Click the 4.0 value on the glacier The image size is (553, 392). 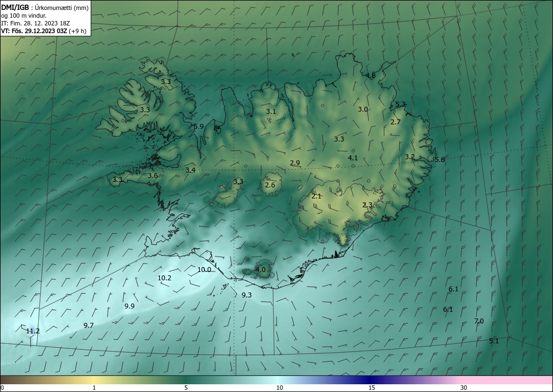coord(260,270)
